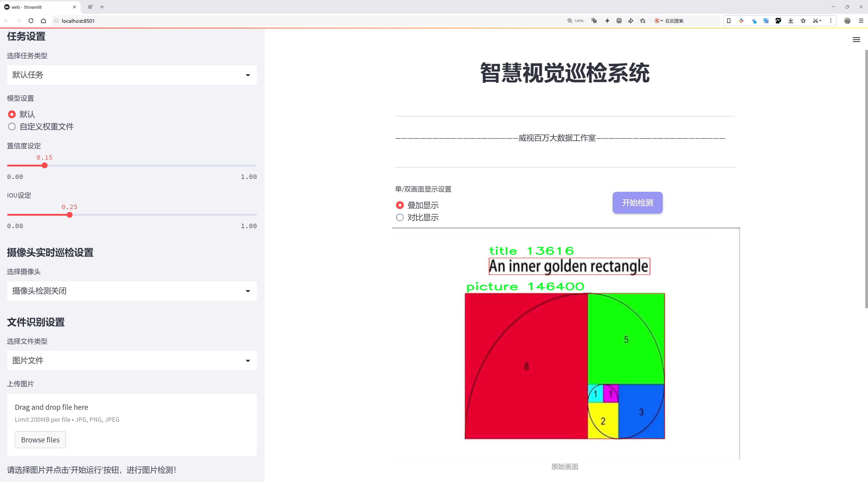Select the 叠加显示 radio option
Viewport: 868px width, 482px height.
pos(400,205)
